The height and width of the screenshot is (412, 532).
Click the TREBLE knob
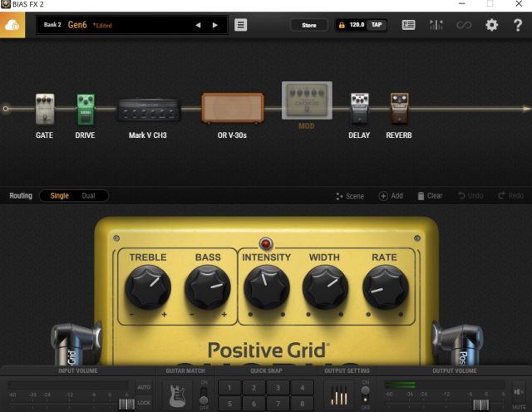148,287
